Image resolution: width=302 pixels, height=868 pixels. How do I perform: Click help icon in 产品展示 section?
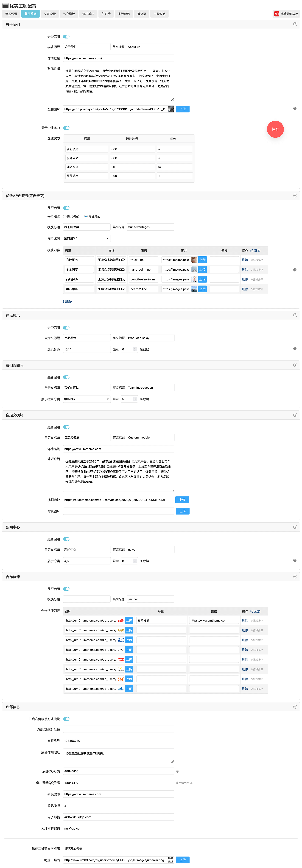pos(295,349)
